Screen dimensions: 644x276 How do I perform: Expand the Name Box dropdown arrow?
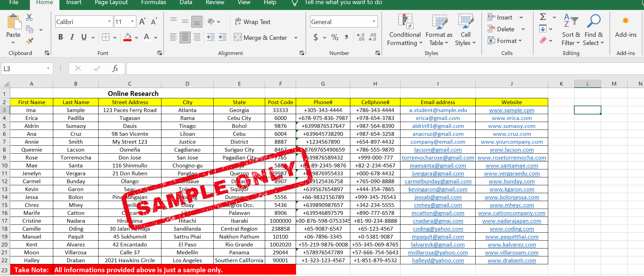48,69
